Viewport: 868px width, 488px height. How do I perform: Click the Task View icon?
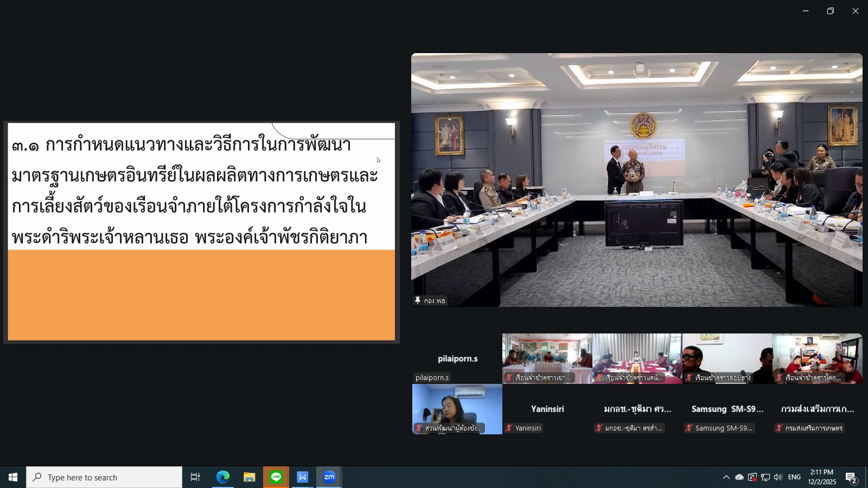[x=195, y=477]
